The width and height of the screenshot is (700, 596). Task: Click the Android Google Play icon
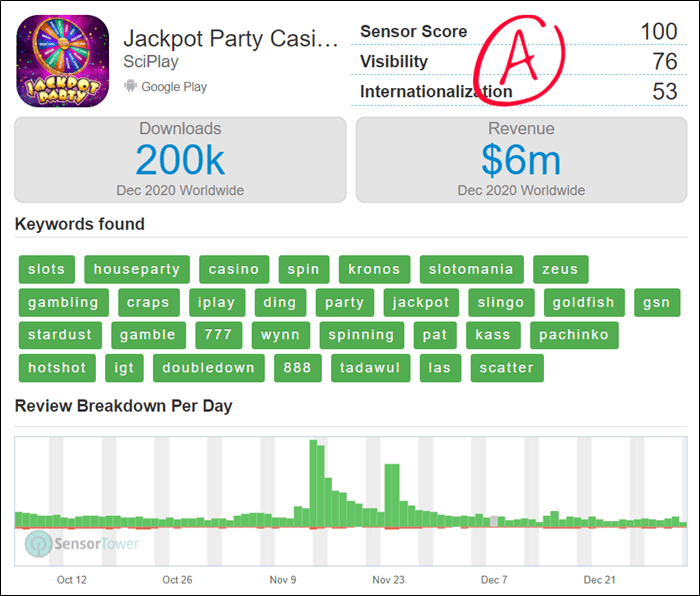(x=129, y=87)
